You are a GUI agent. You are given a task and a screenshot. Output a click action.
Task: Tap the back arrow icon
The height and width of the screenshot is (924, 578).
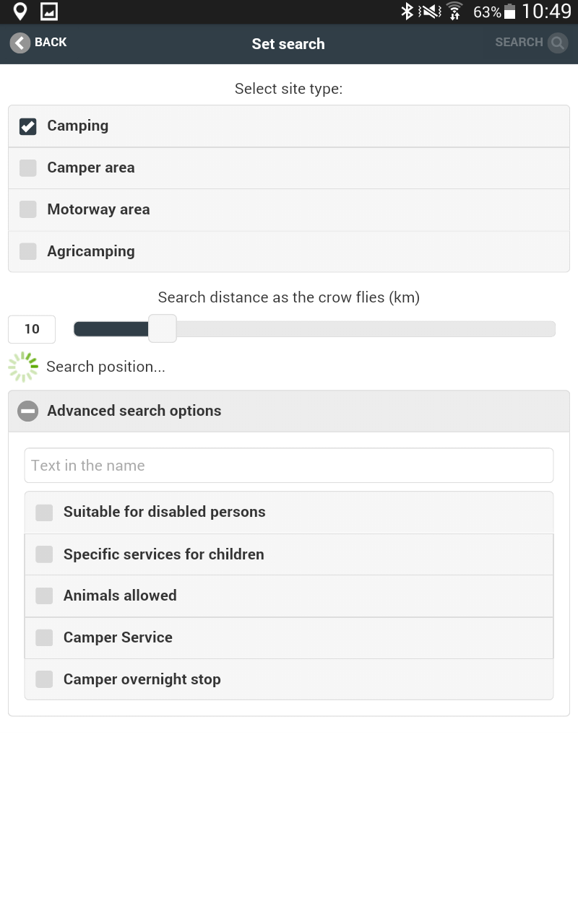coord(20,43)
